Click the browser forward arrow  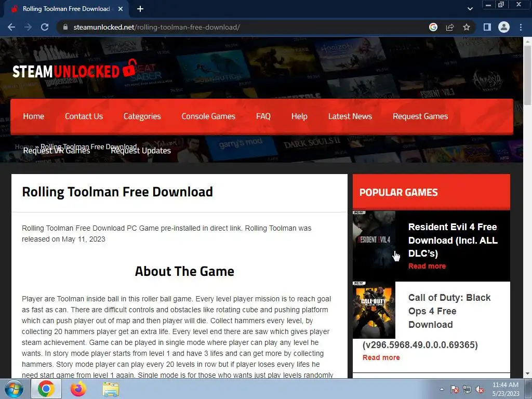(28, 27)
